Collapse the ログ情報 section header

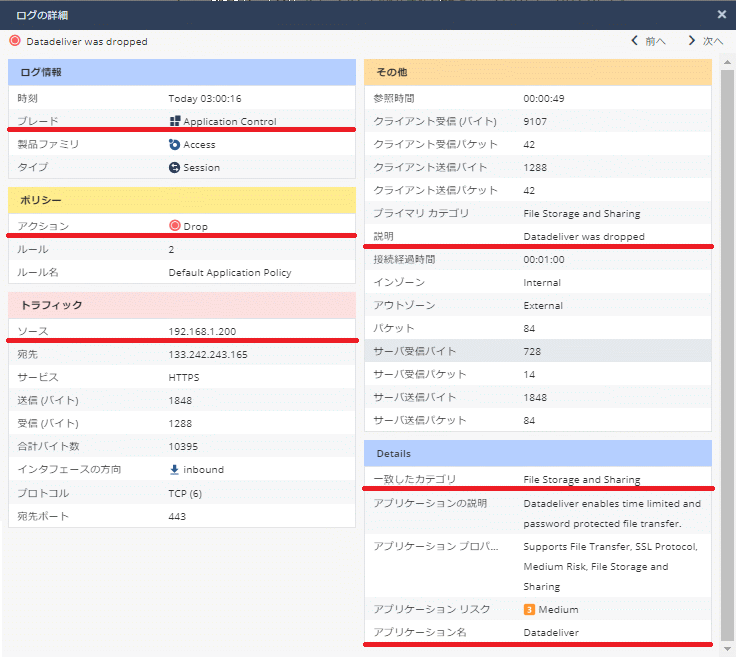click(182, 72)
